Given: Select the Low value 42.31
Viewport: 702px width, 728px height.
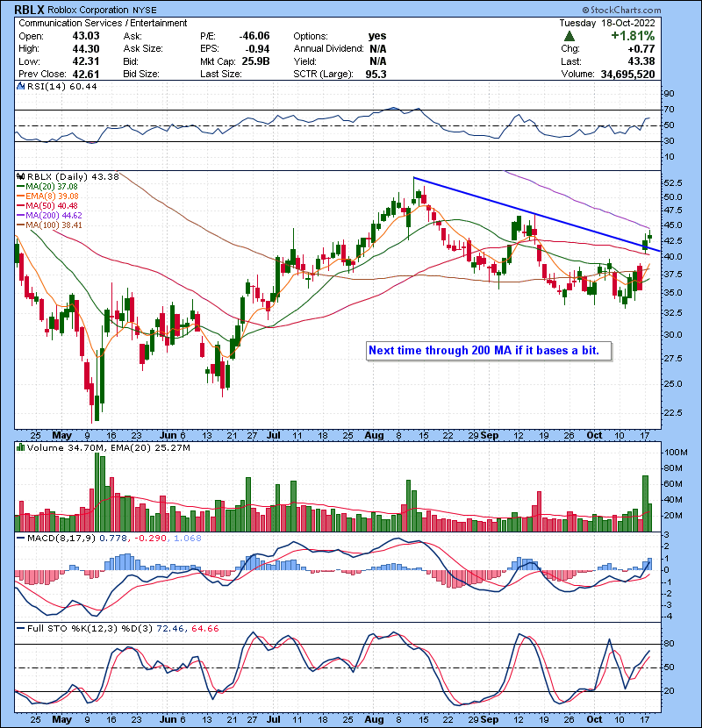Looking at the screenshot, I should coord(85,61).
